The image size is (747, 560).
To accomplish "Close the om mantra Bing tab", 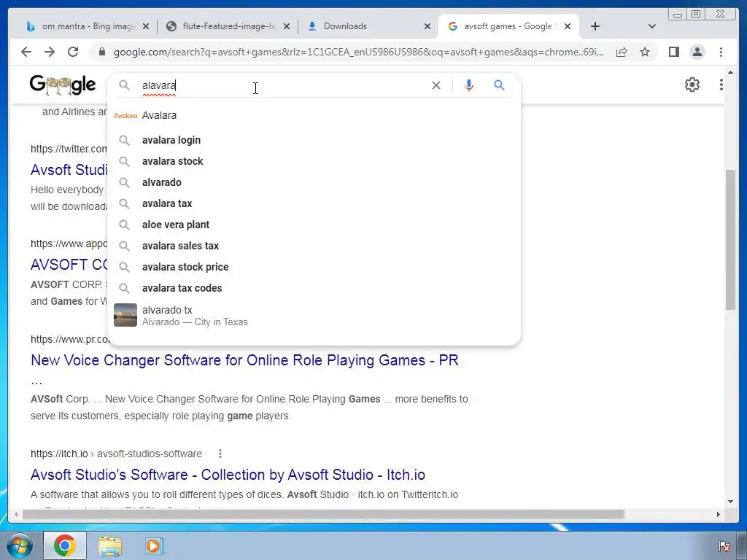I will [146, 26].
